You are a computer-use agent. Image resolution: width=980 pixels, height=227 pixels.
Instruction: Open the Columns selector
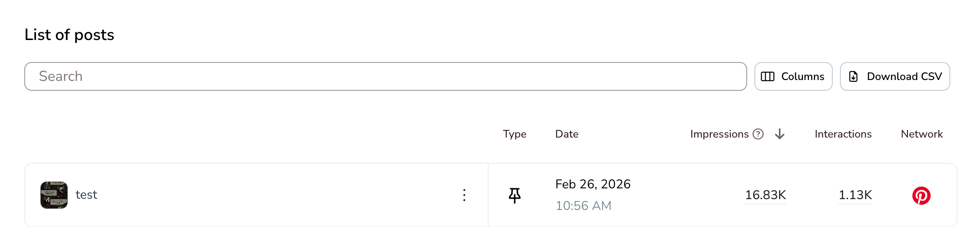[794, 76]
